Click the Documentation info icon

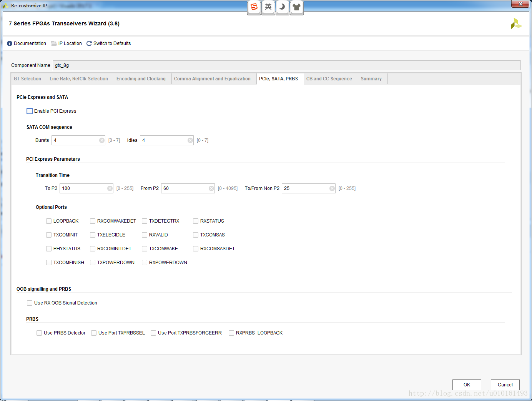click(x=10, y=43)
